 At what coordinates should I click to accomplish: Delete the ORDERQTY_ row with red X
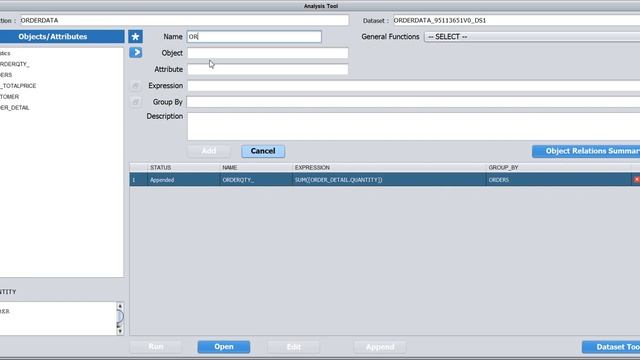click(636, 180)
